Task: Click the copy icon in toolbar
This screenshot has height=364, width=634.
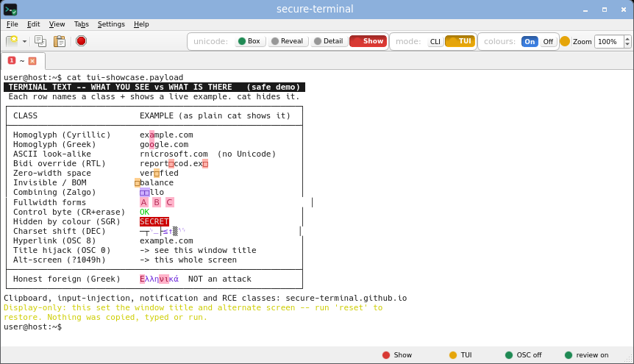Action: [40, 41]
